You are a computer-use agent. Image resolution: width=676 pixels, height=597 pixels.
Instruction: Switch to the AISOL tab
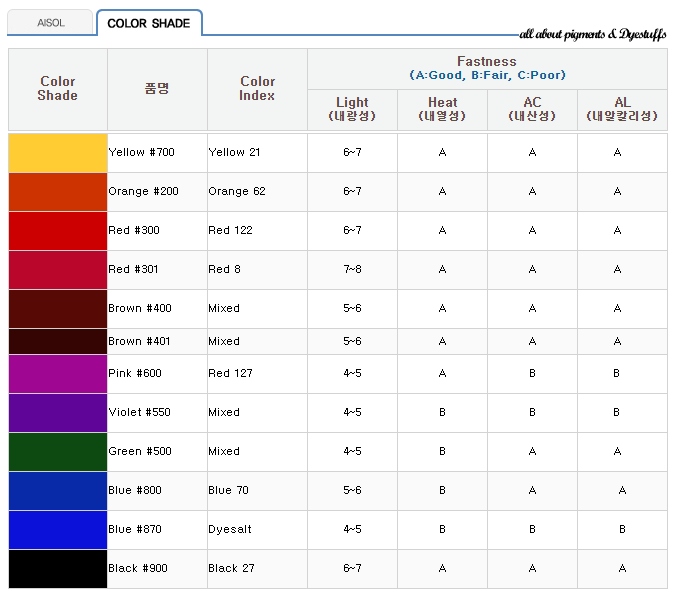[50, 23]
